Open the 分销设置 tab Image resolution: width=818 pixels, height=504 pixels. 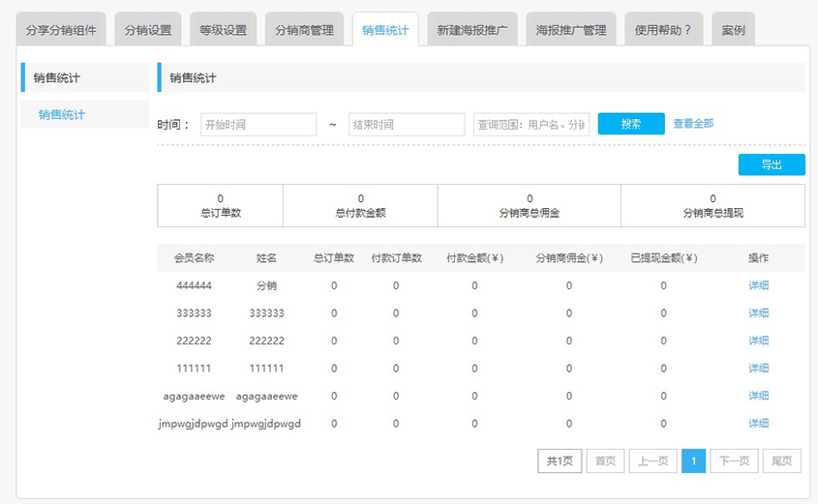(148, 30)
